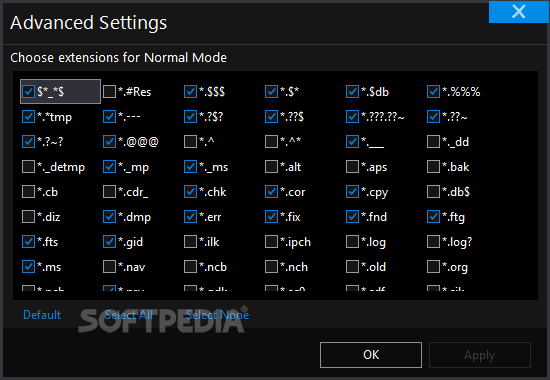The width and height of the screenshot is (550, 380).
Task: Disable the *.%%% extension checkbox
Action: click(x=434, y=92)
